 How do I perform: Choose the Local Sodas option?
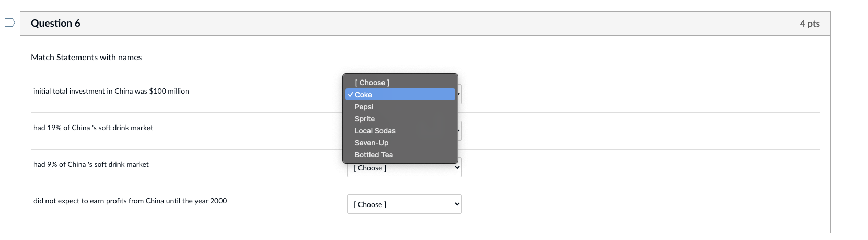point(375,131)
